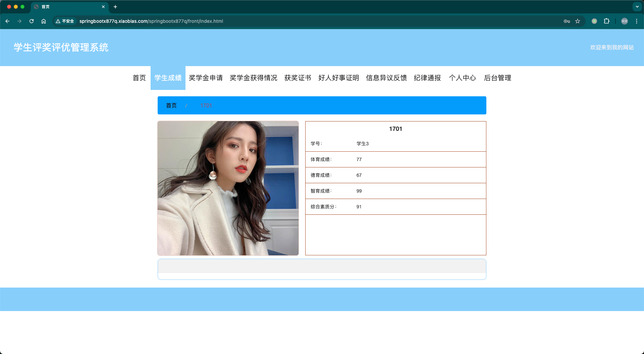Click the 德育成绩 label
Screen dimensions: 644x354
(321, 175)
